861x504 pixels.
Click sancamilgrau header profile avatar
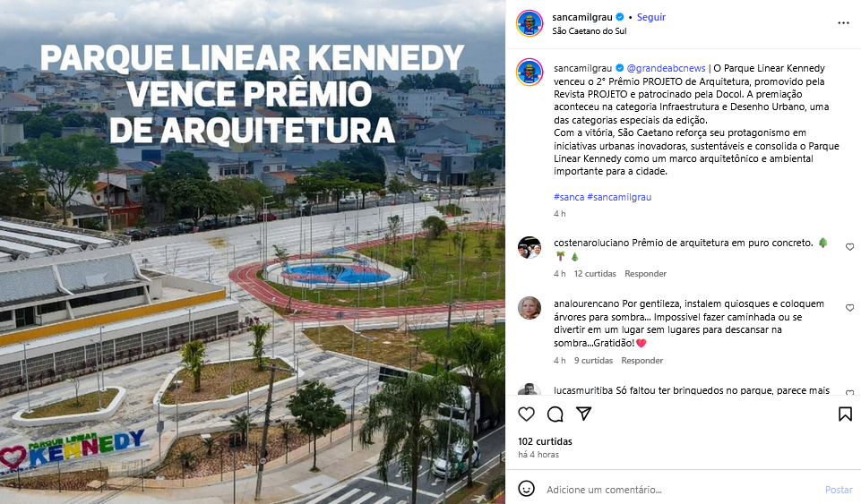click(530, 23)
